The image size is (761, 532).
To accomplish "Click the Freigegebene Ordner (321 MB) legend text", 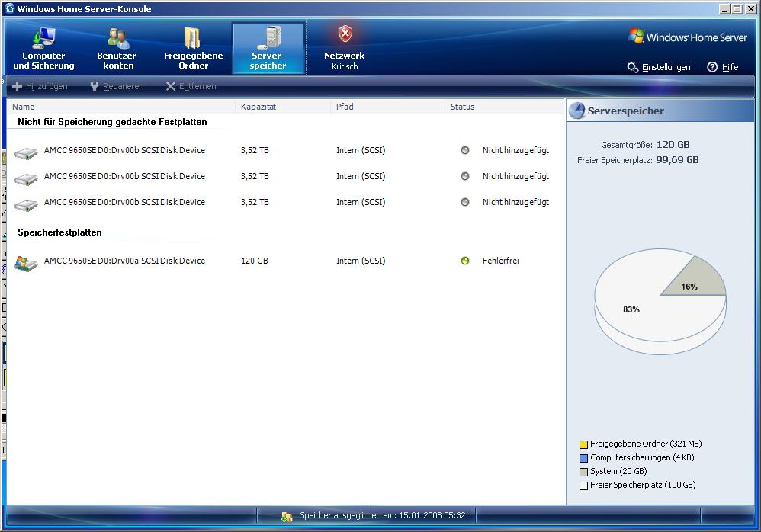I will pos(646,444).
